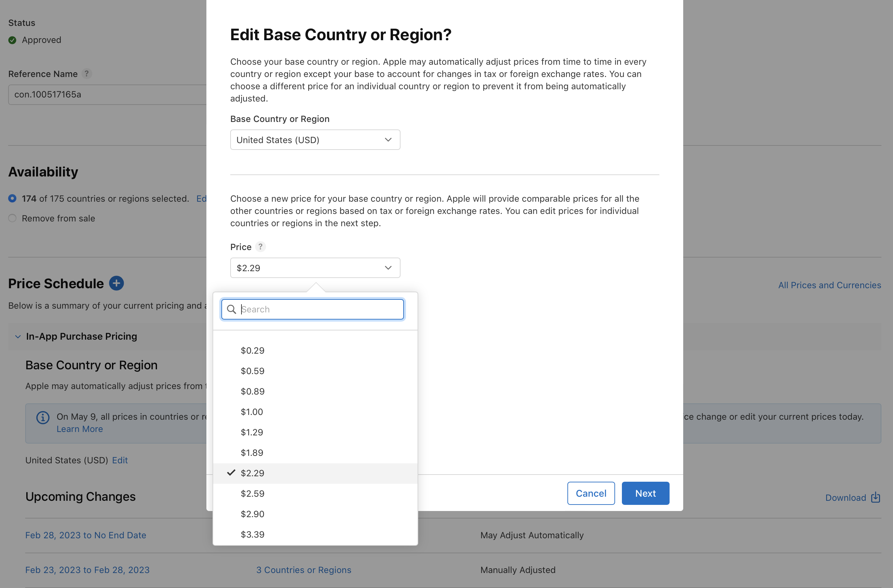Select the Remove from sale radio button
The image size is (893, 588).
tap(12, 218)
